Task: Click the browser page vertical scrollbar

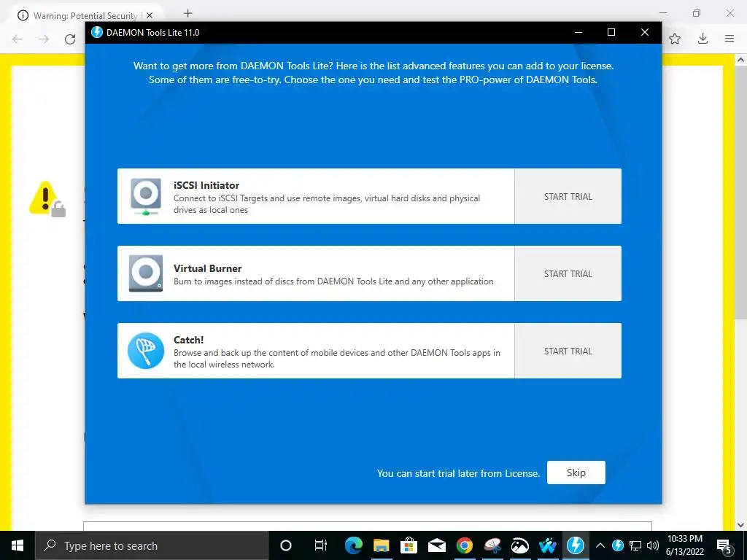Action: [740, 192]
